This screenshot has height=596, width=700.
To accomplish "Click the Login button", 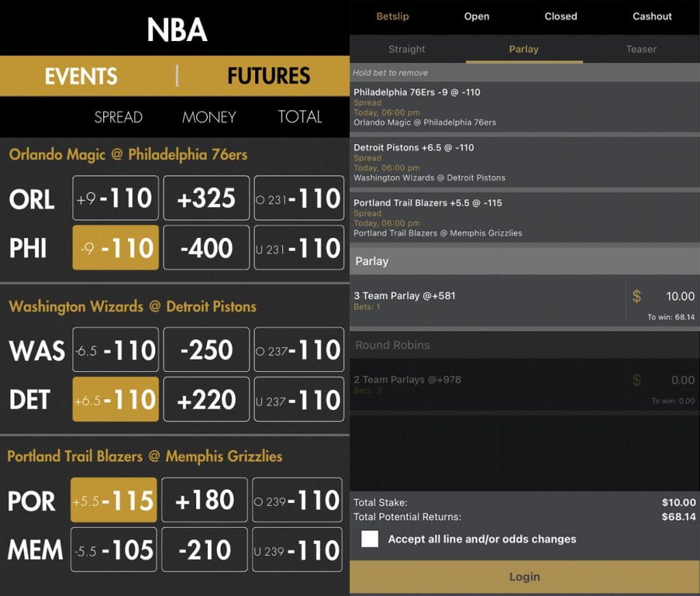I will click(524, 577).
